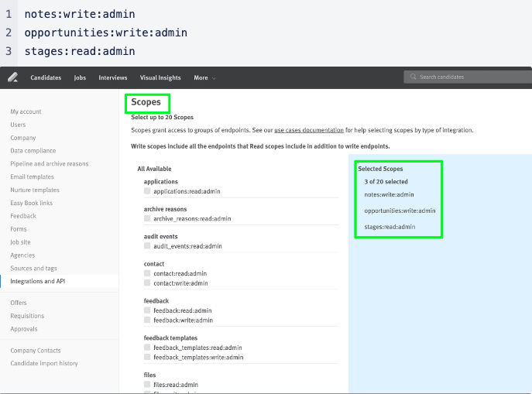
Task: Click code line 'notes:write:admin'
Action: pos(80,14)
